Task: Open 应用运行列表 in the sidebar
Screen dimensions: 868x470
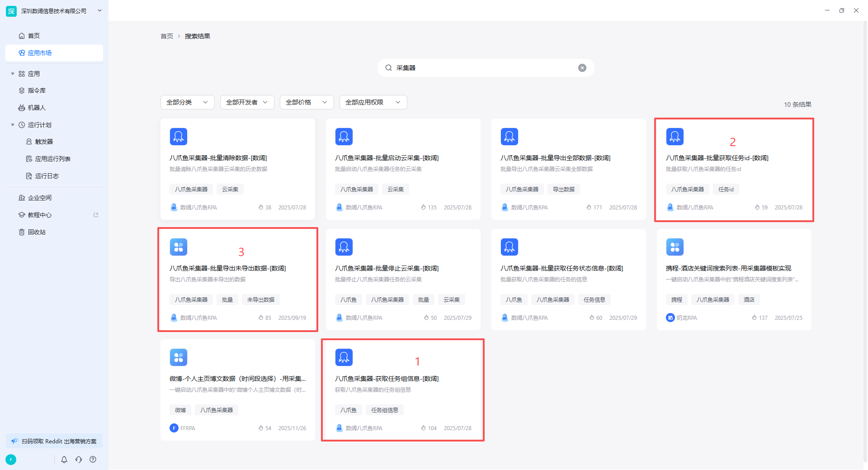Action: [x=54, y=159]
